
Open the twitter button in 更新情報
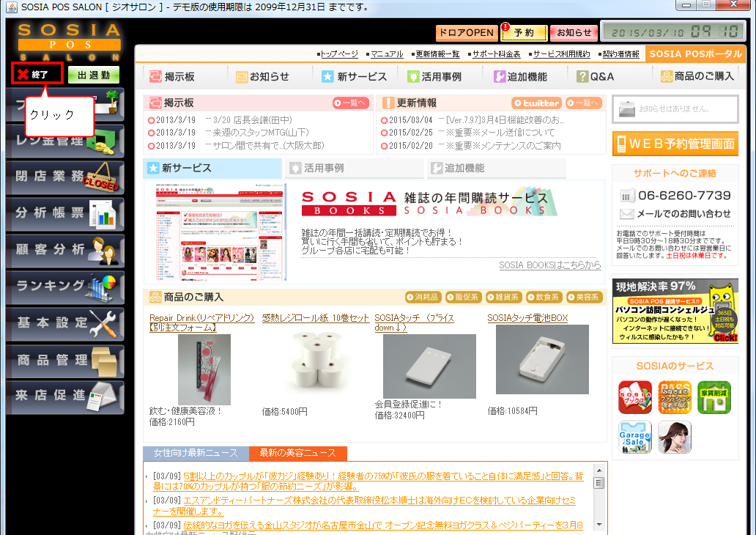pyautogui.click(x=536, y=103)
